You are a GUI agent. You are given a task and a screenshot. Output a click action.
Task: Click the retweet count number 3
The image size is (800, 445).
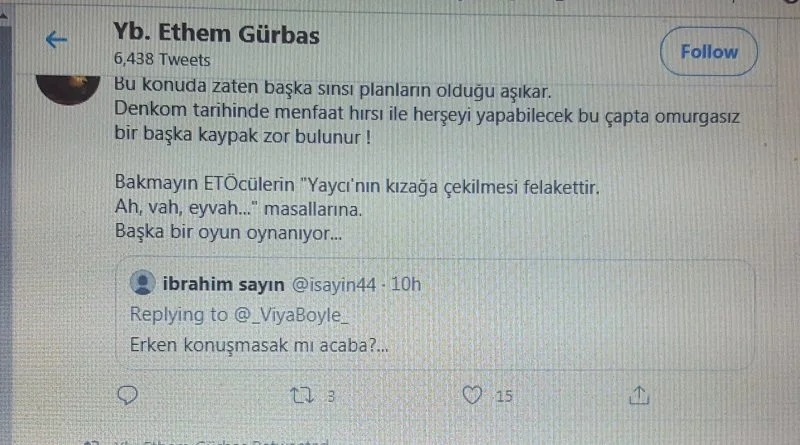(331, 397)
